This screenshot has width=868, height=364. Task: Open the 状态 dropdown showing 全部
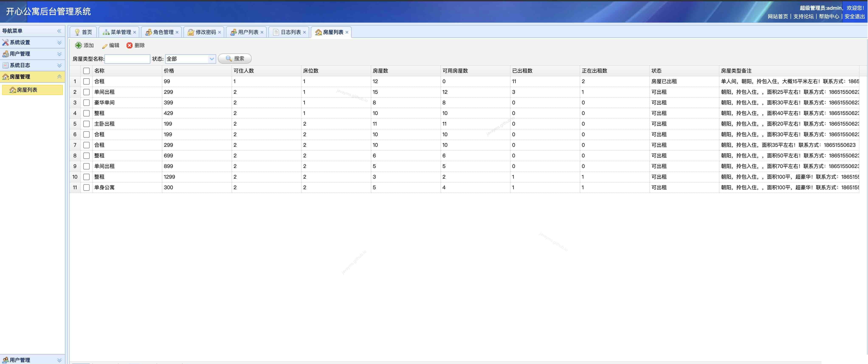[212, 59]
